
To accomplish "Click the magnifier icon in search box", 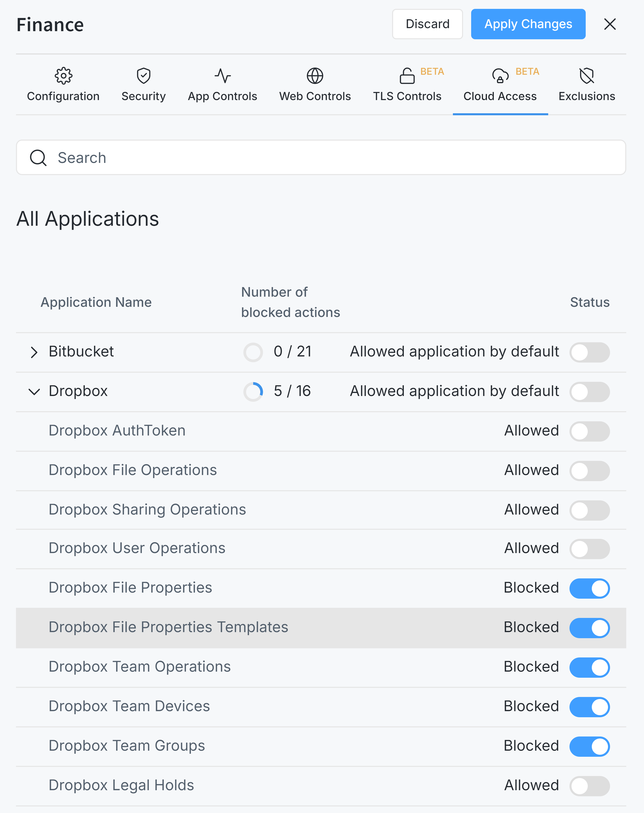I will [38, 158].
